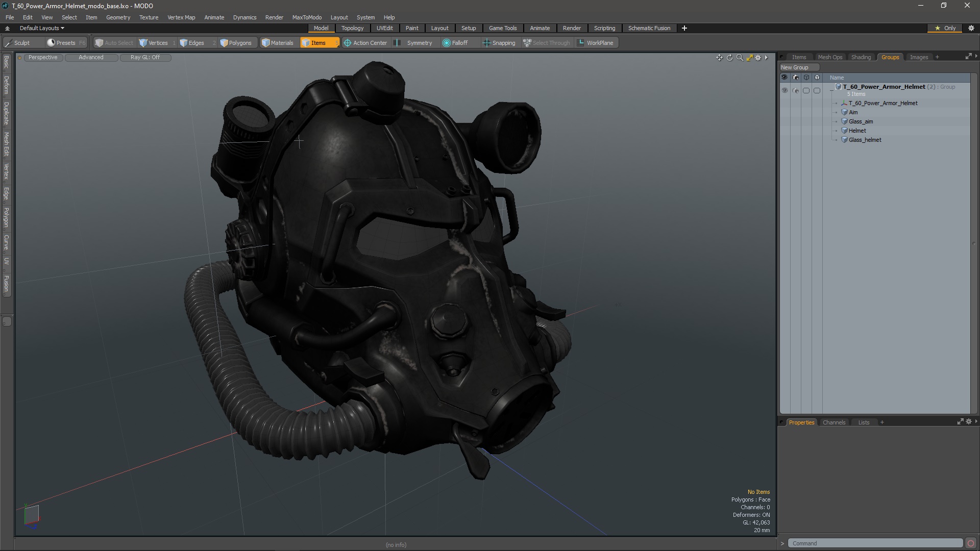Screen dimensions: 980x551
Task: Add new tab after Images with plus
Action: [x=937, y=57]
